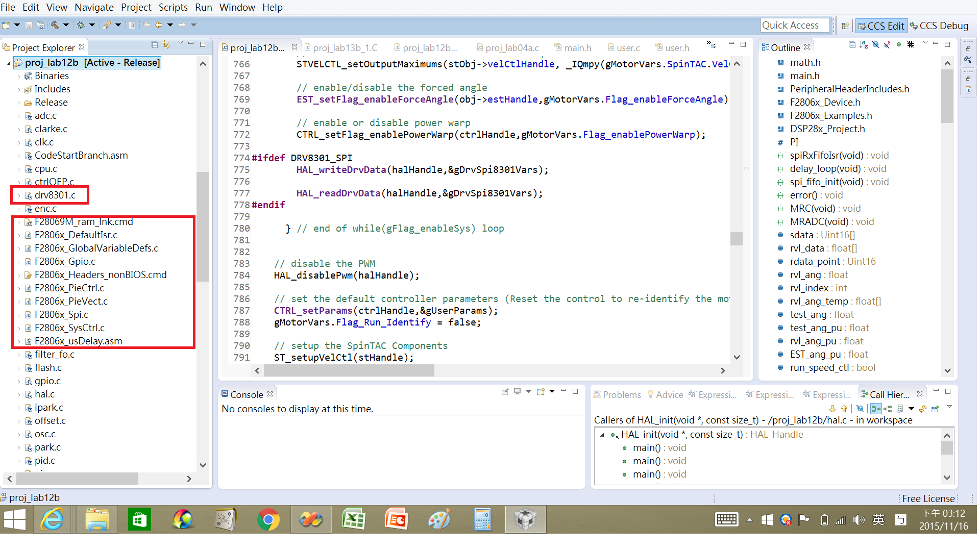Select rdata_point in the Outline list
The height and width of the screenshot is (551, 980).
[832, 261]
